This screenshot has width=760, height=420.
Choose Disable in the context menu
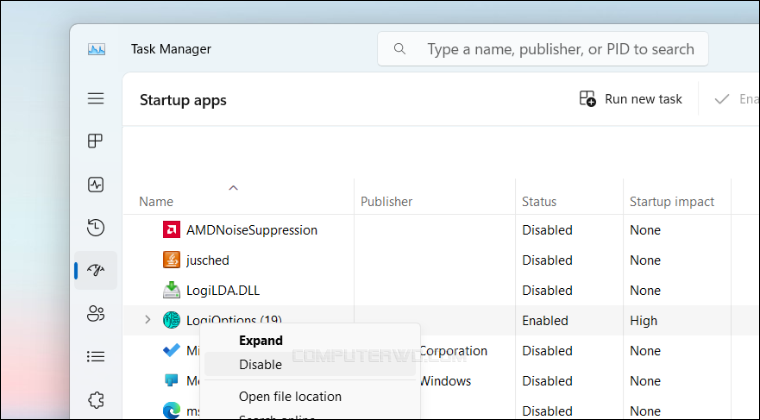click(x=310, y=364)
